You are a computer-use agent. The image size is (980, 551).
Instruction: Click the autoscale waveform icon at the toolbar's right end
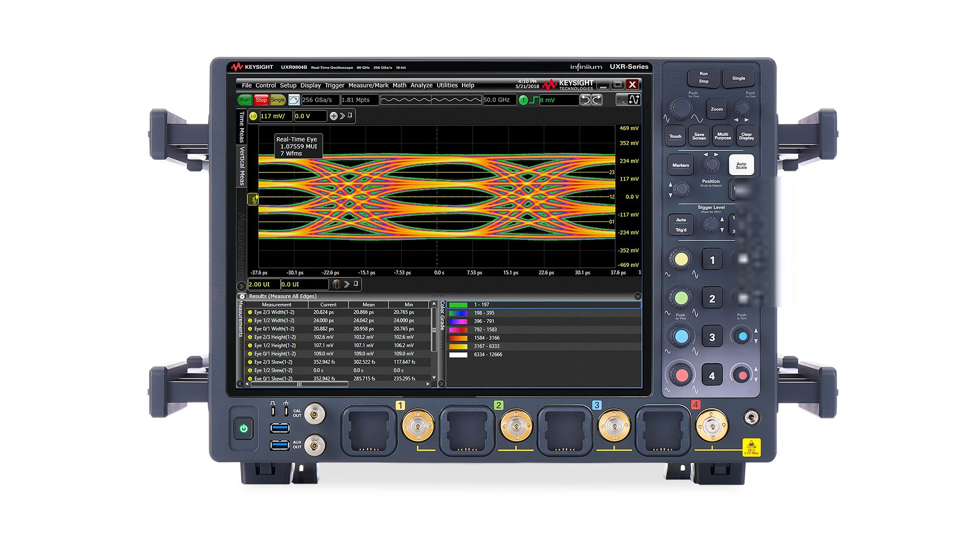tap(634, 100)
